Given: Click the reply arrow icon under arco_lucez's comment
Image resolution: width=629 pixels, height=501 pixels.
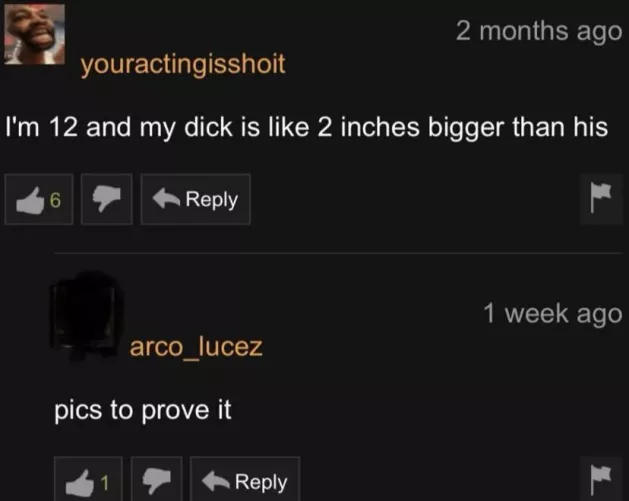Looking at the screenshot, I should click(x=216, y=481).
